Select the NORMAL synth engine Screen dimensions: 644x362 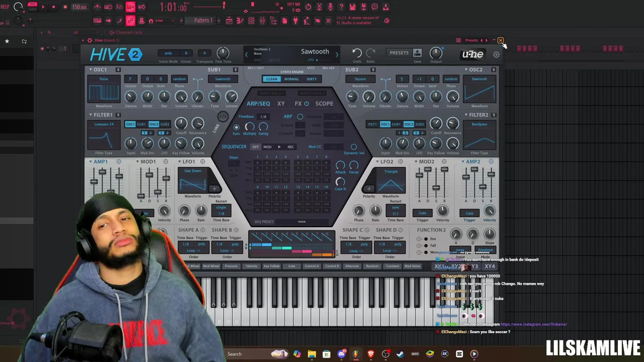coord(291,79)
